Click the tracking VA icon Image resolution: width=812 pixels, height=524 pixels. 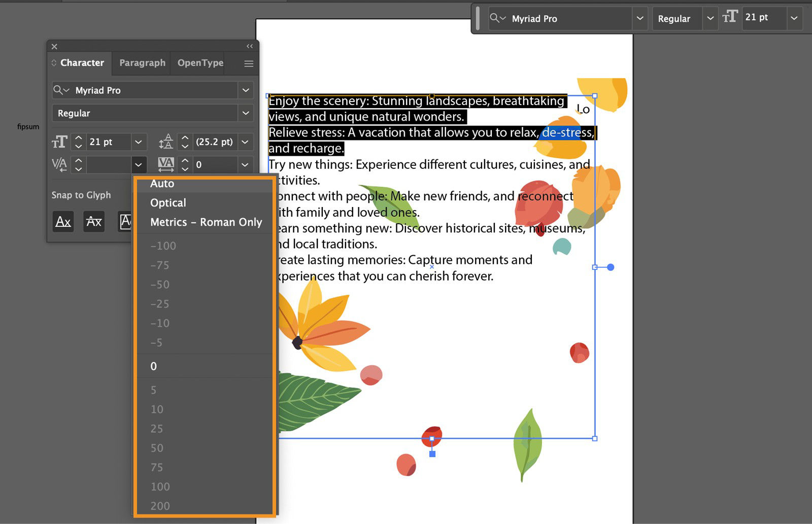[165, 164]
